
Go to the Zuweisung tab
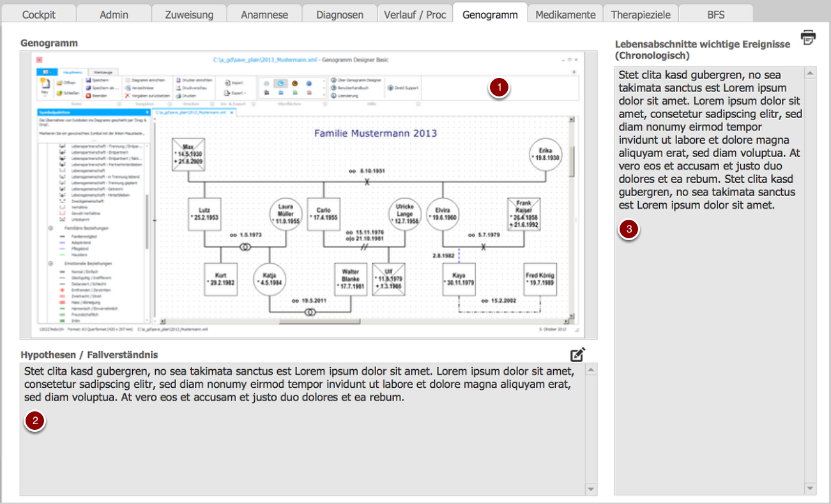pyautogui.click(x=190, y=14)
